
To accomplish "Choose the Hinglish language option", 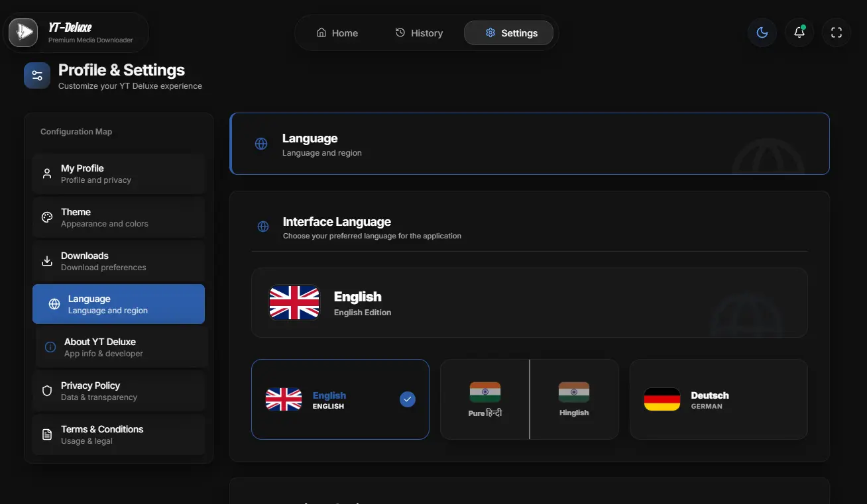I will coord(574,399).
